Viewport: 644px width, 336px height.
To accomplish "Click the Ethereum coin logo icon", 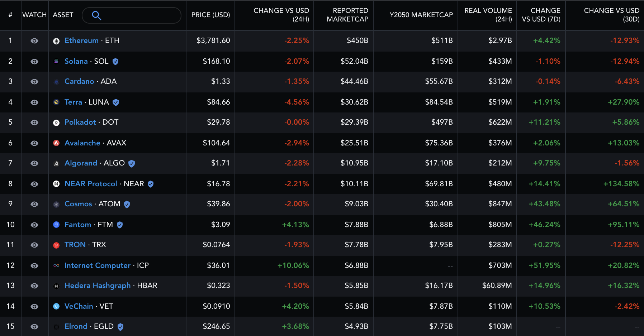I will (56, 41).
